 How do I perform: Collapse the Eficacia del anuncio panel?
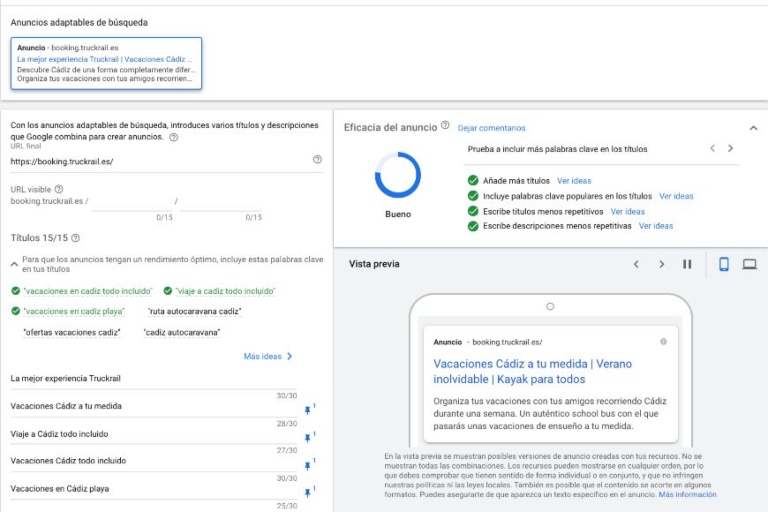coord(753,128)
